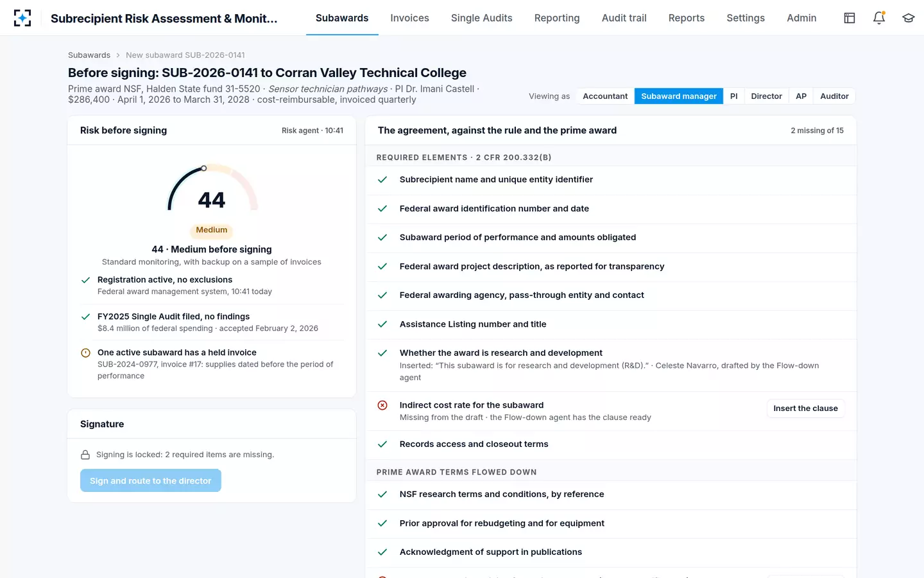
Task: Open the notifications bell
Action: (879, 18)
